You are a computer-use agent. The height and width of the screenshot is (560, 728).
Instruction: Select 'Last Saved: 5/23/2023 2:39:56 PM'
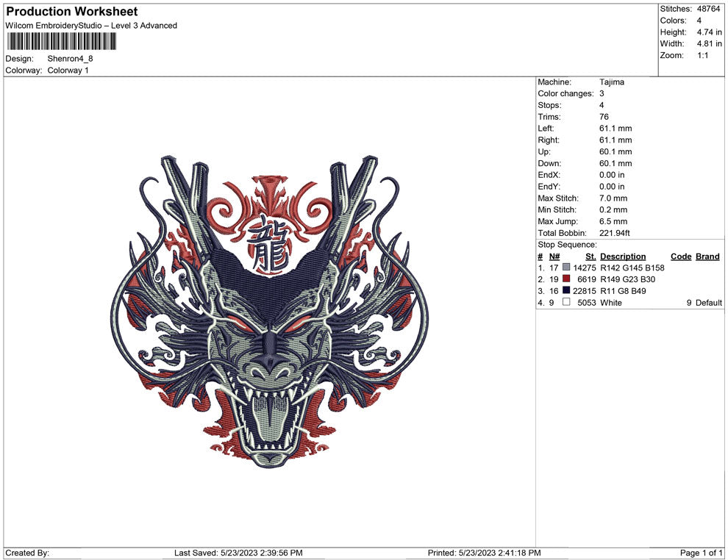click(x=238, y=553)
